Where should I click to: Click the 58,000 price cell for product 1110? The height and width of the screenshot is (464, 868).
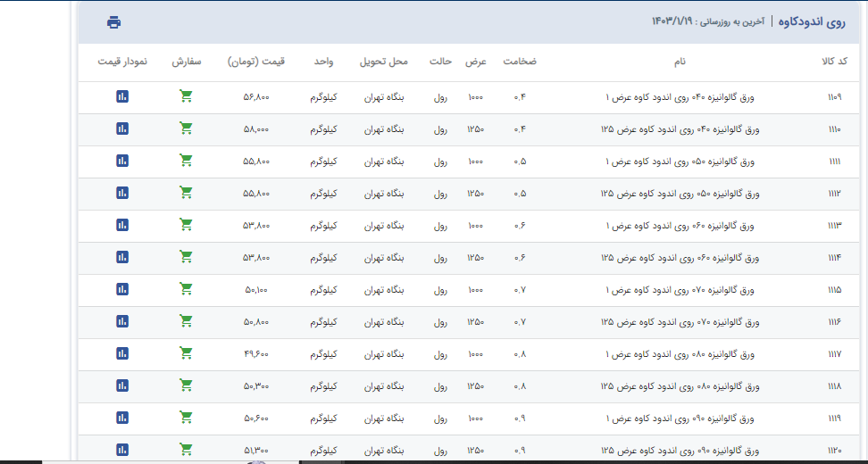tap(256, 129)
